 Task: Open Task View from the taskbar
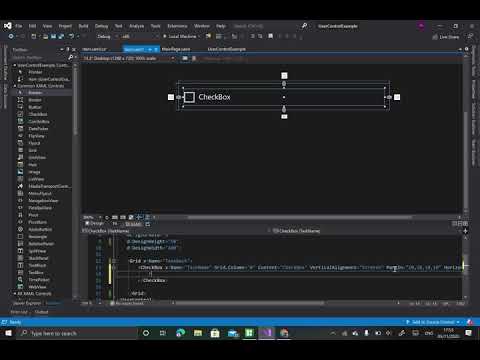163,333
